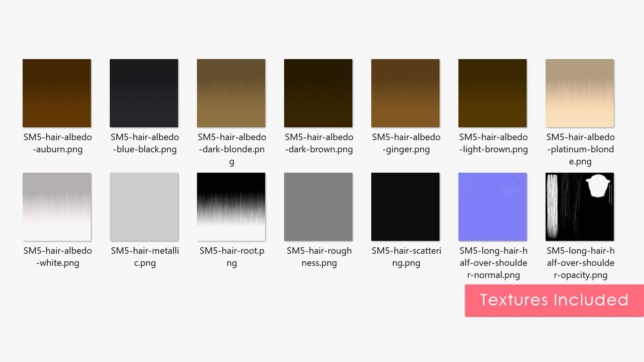The width and height of the screenshot is (644, 362).
Task: Click the dark-blonde albedo texture image
Action: click(x=231, y=93)
